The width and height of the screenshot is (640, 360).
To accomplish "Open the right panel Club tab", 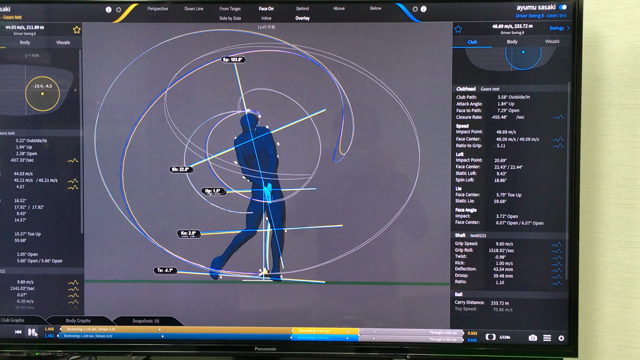I will [x=472, y=42].
